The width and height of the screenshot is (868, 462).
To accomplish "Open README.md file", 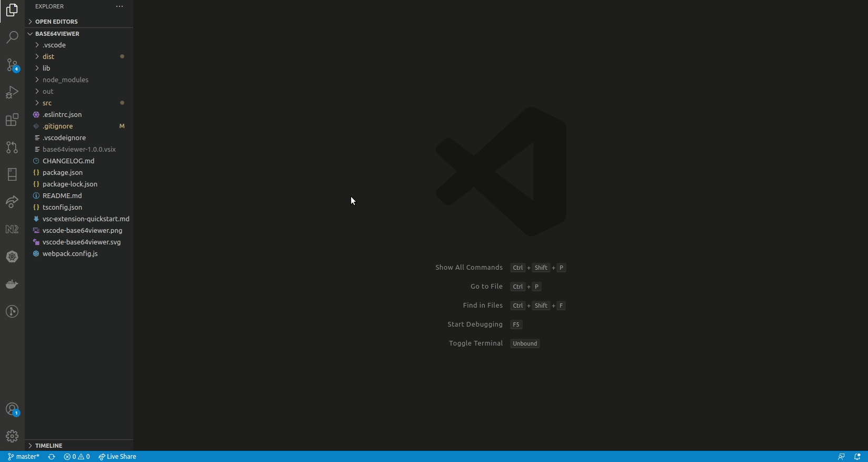I will (x=79, y=195).
